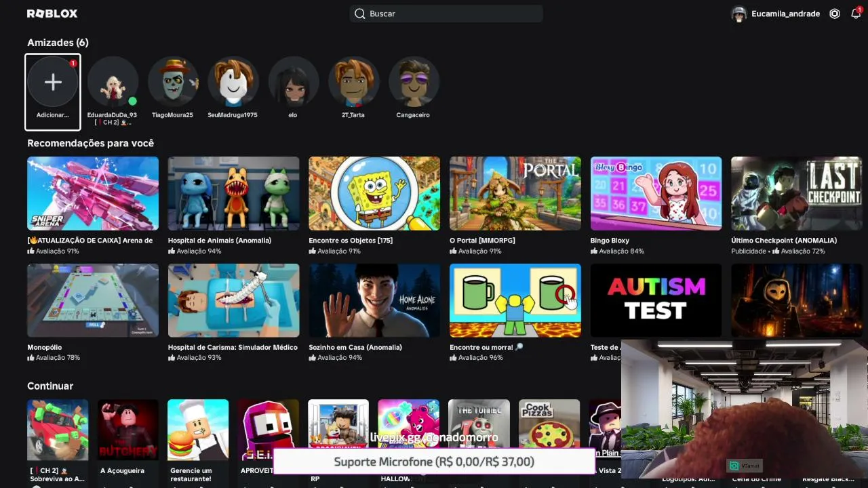This screenshot has height=488, width=868.
Task: Open the Robux balance icon
Action: 835,14
